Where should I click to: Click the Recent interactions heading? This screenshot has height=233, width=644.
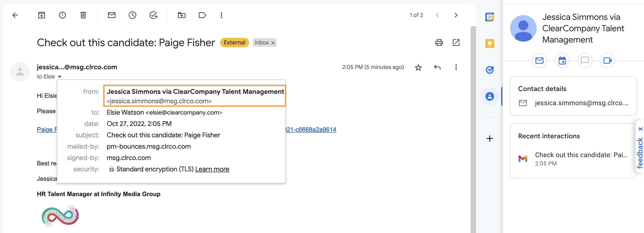click(549, 136)
